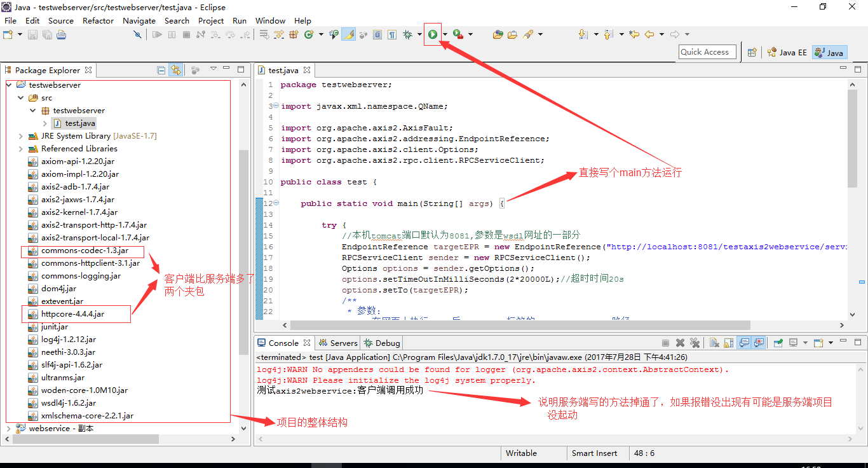Open dropdown arrow next to Run button
This screenshot has height=468, width=868.
445,34
